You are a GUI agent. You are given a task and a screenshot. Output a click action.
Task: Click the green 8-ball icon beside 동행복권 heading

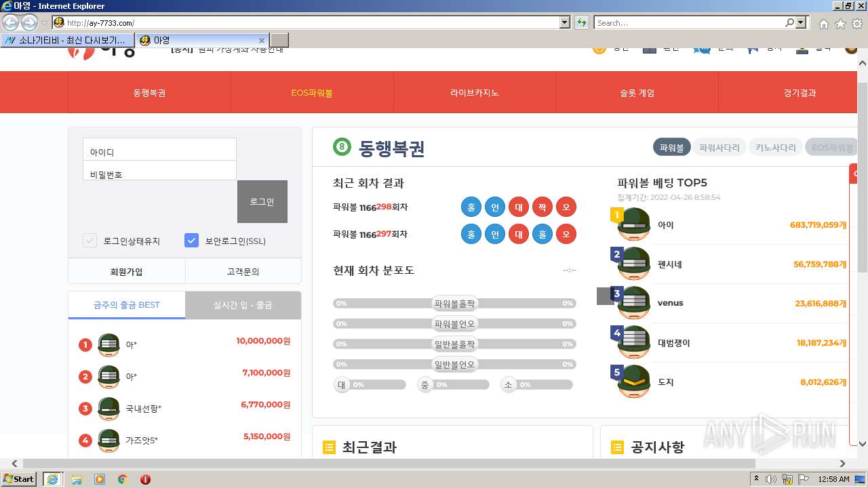[x=342, y=146]
